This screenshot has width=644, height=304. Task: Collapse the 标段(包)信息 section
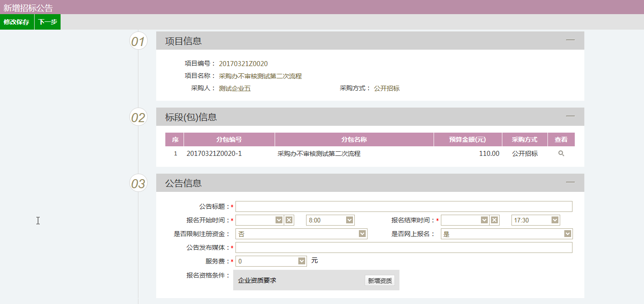570,116
